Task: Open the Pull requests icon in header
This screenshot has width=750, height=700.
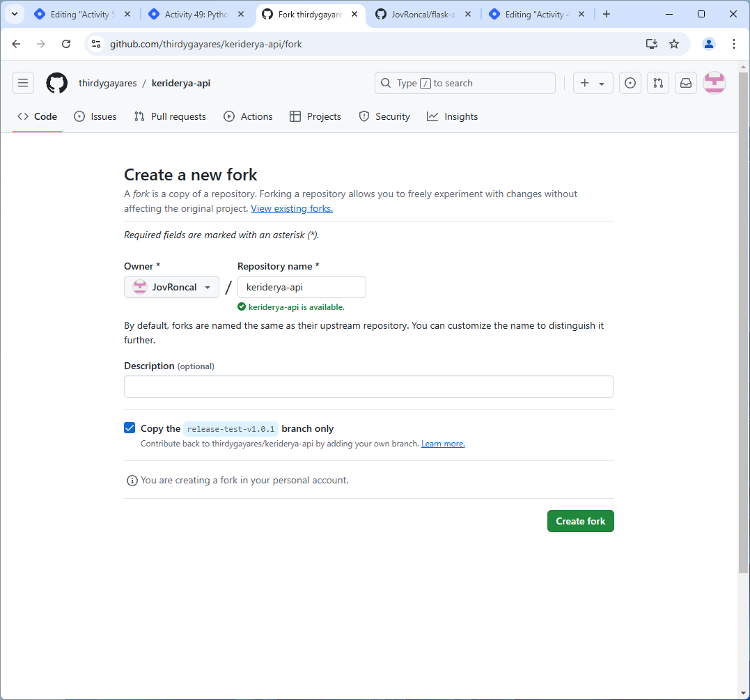Action: [657, 84]
